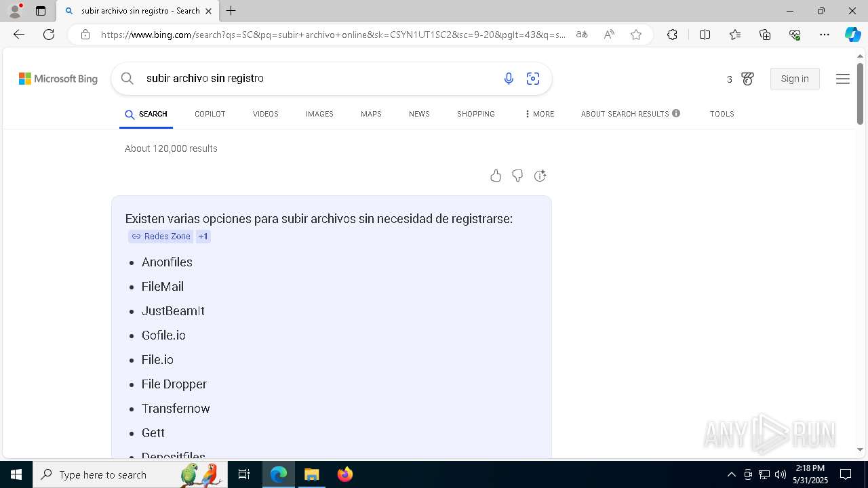This screenshot has height=488, width=868.
Task: Open ABOUT SEARCH RESULTS info
Action: pos(630,114)
